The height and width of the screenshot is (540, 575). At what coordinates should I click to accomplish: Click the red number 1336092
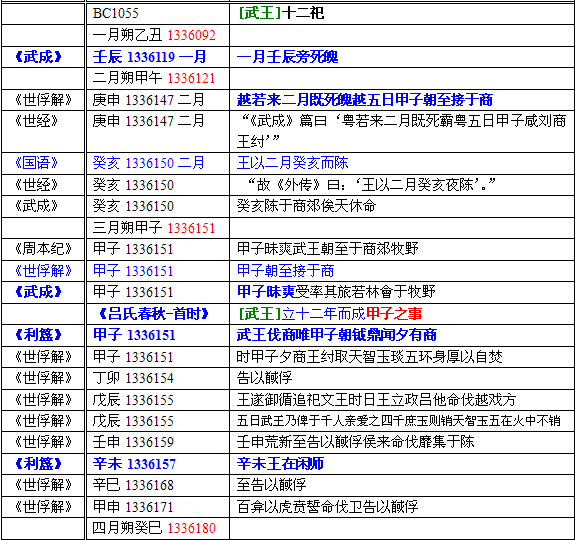pyautogui.click(x=191, y=35)
